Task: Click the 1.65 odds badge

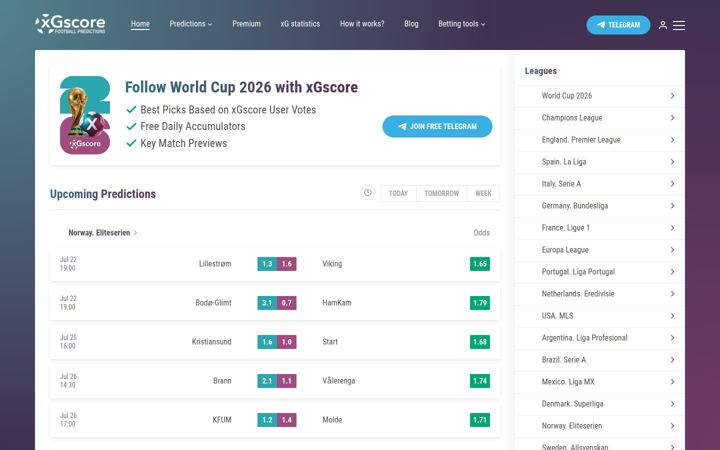Action: point(480,264)
